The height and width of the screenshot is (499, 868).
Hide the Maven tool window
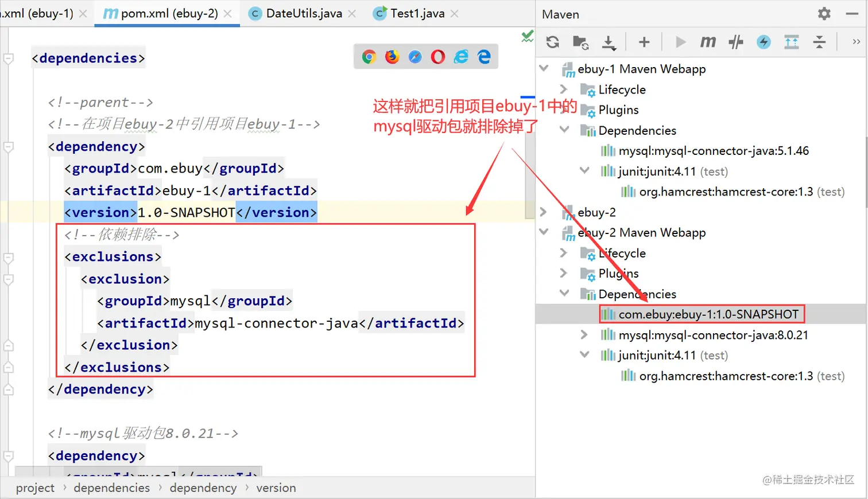[x=852, y=13]
